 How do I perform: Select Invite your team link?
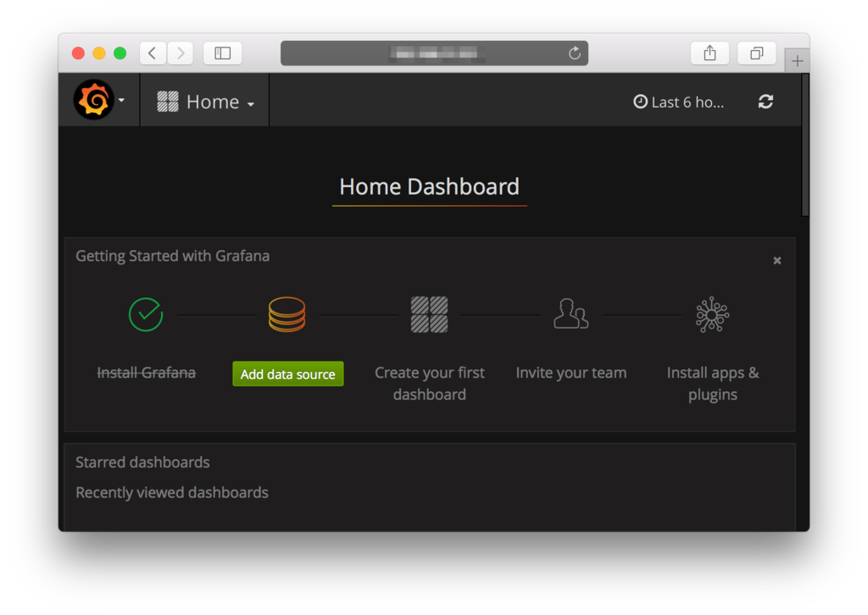(x=571, y=373)
